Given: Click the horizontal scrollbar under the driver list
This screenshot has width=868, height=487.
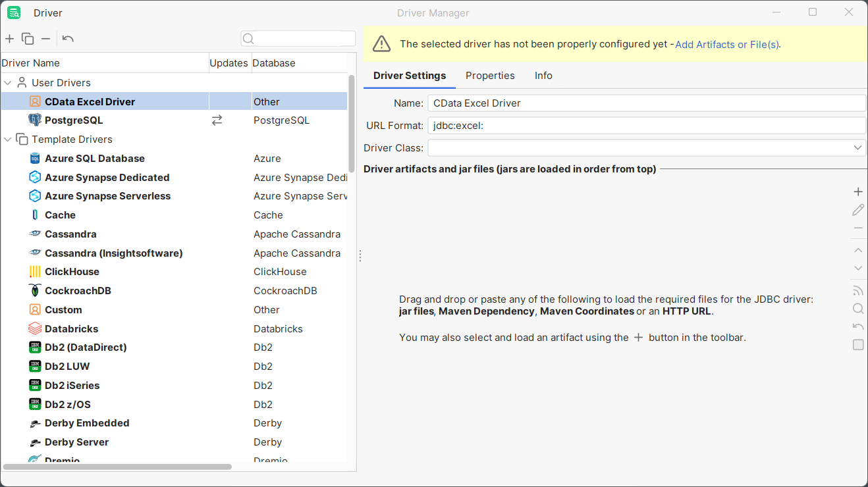Looking at the screenshot, I should [117, 467].
